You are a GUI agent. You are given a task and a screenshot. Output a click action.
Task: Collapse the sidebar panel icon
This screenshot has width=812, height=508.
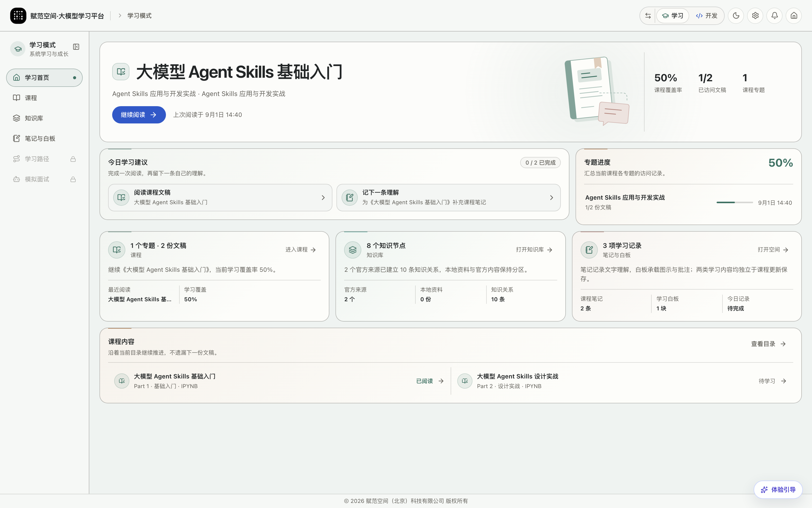(76, 47)
